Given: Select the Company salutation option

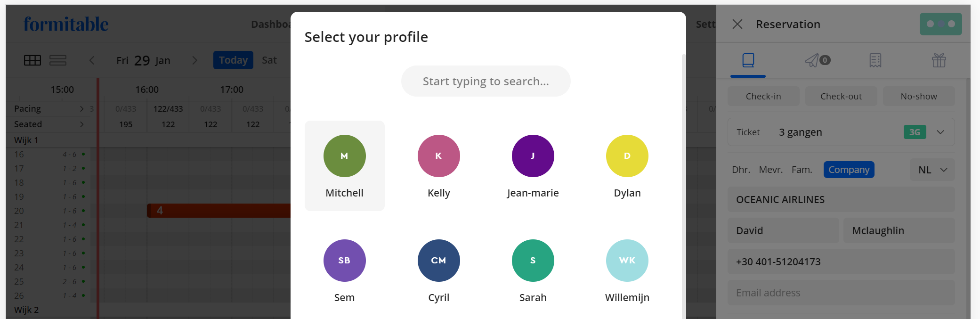Looking at the screenshot, I should [849, 170].
